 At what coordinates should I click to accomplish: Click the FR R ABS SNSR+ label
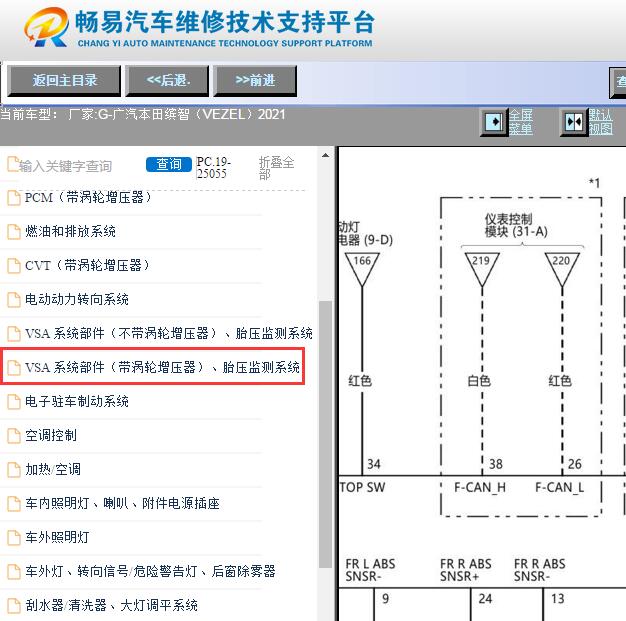[466, 570]
